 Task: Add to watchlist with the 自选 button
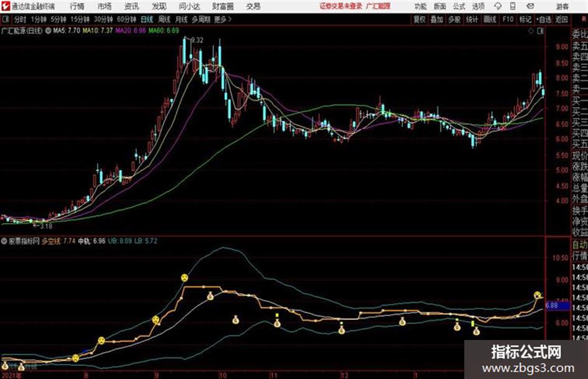[543, 19]
